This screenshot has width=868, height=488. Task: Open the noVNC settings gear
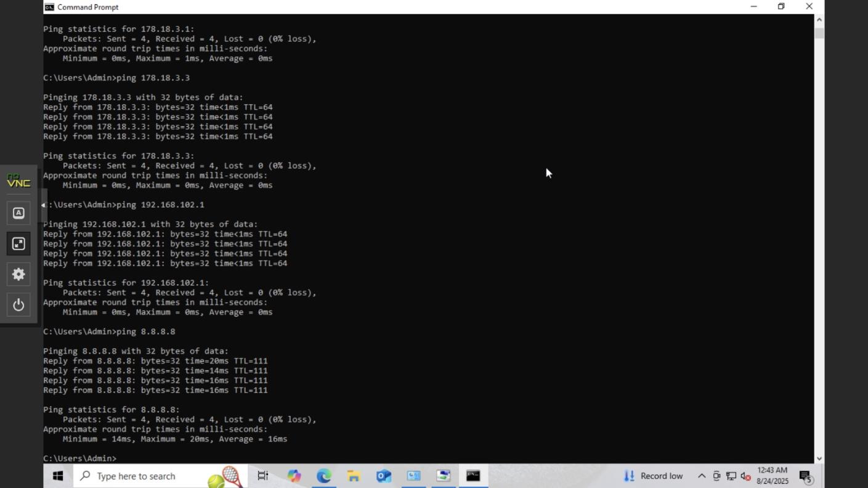pyautogui.click(x=18, y=274)
